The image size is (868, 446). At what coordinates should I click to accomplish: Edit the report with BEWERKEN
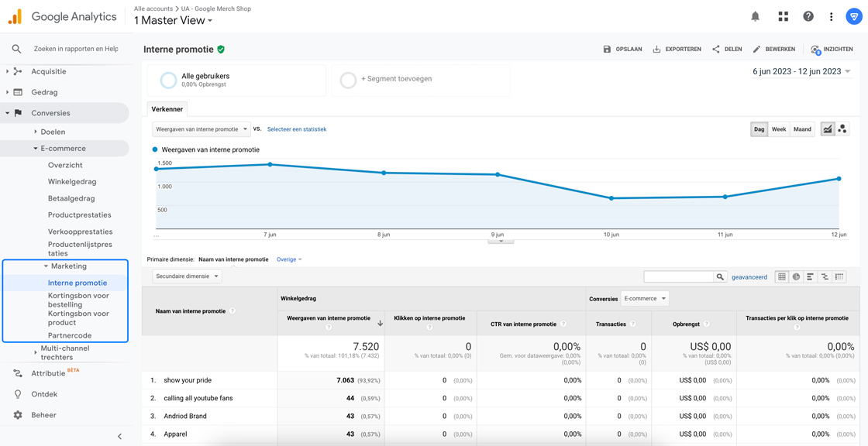[x=774, y=50]
